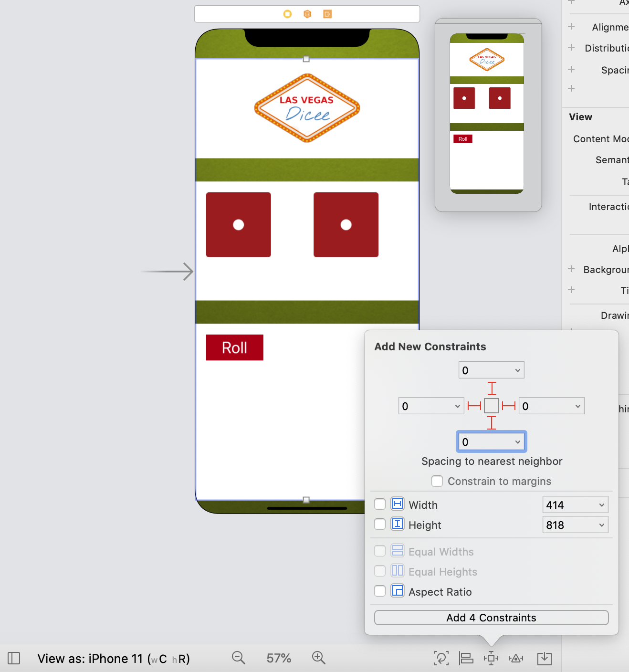Screen dimensions: 629x672
Task: Expand the Height 818 dropdown
Action: tap(601, 525)
